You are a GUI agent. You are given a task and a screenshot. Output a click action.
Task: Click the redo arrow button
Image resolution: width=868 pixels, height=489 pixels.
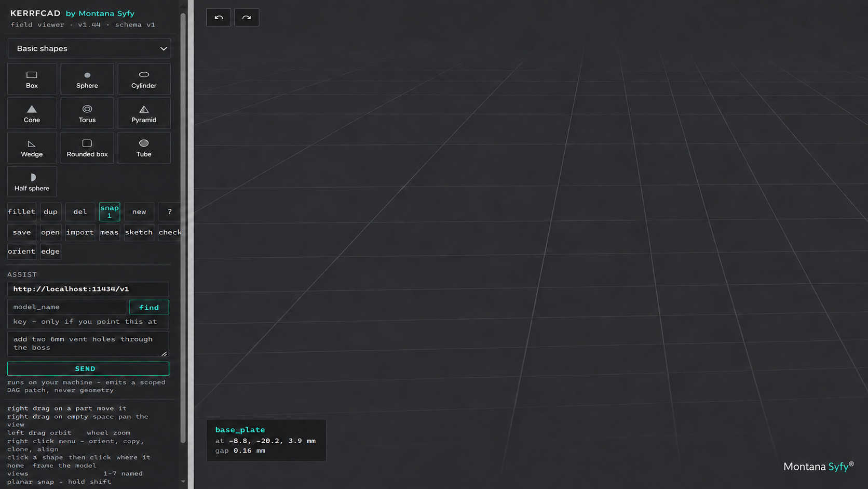click(247, 17)
